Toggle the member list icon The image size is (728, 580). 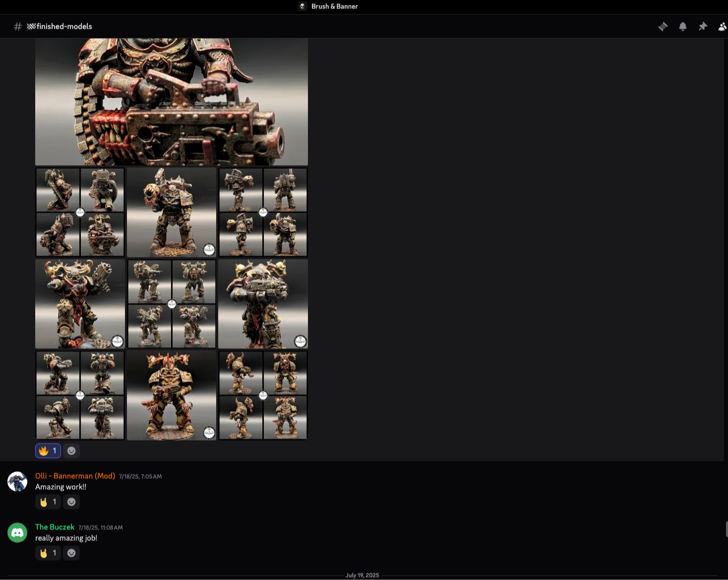723,26
